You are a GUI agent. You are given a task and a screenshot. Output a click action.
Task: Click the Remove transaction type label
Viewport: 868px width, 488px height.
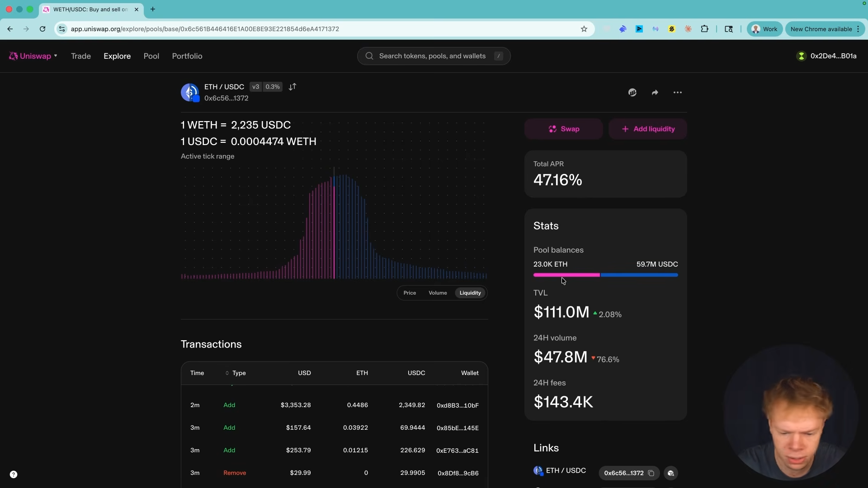pyautogui.click(x=235, y=473)
